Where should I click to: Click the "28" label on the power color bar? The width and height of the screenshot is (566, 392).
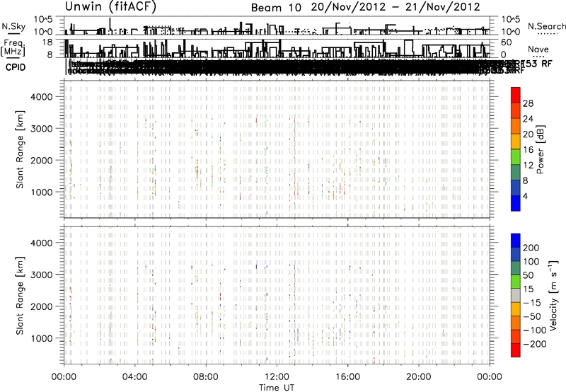[528, 103]
